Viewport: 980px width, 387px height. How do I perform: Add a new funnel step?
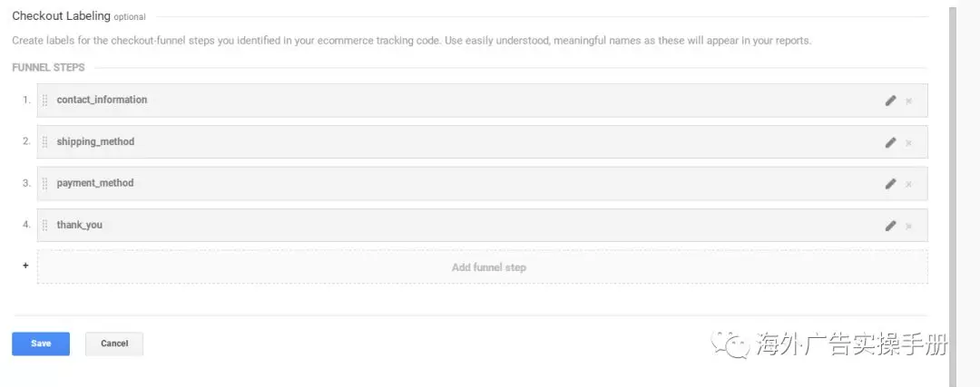(x=488, y=267)
